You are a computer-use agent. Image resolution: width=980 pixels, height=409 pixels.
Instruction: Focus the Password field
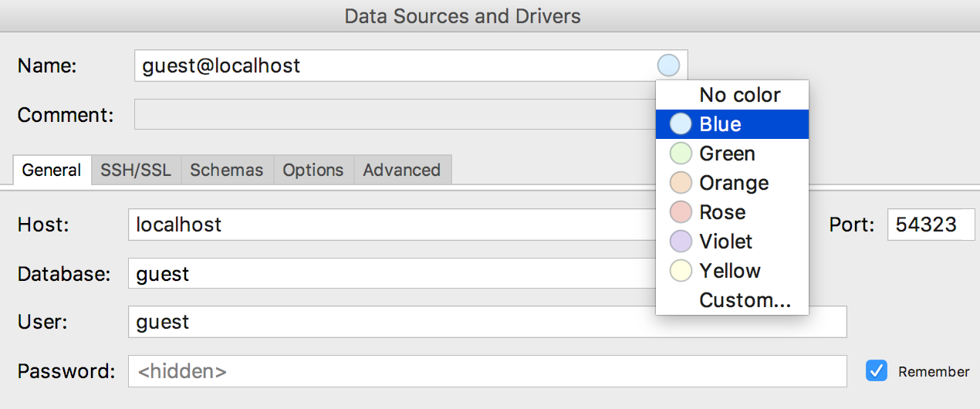[486, 371]
